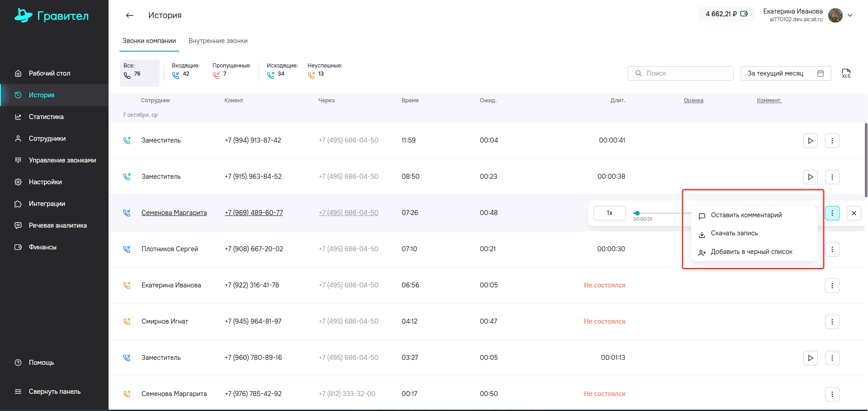Open user avatar of Екатерина Иванова
Image resolution: width=868 pixels, height=411 pixels.
(x=835, y=15)
